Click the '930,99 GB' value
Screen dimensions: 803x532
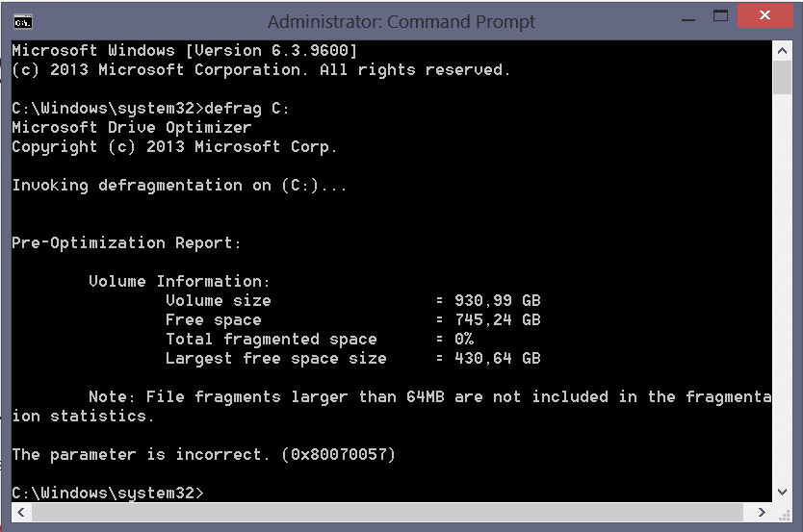[x=497, y=300]
